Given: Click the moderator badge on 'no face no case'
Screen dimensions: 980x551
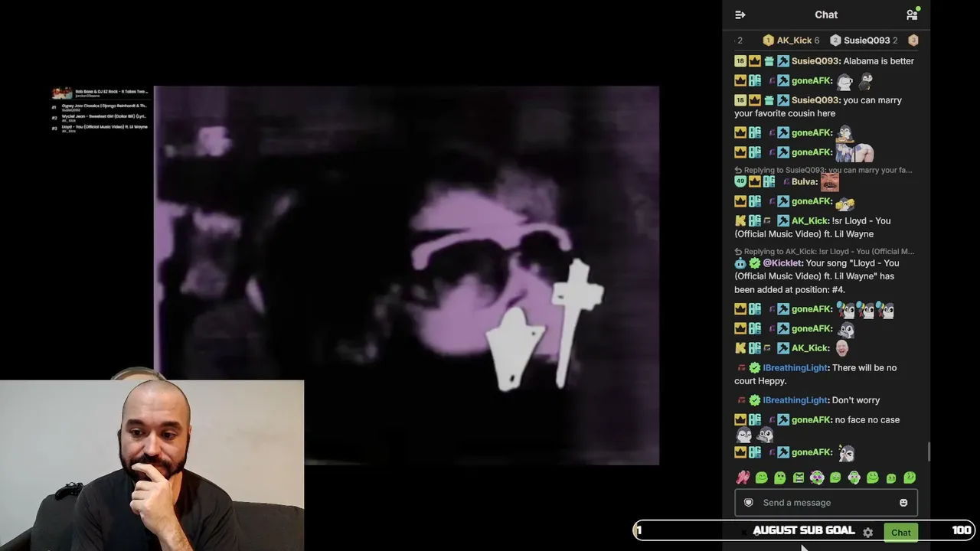Looking at the screenshot, I should tap(783, 420).
